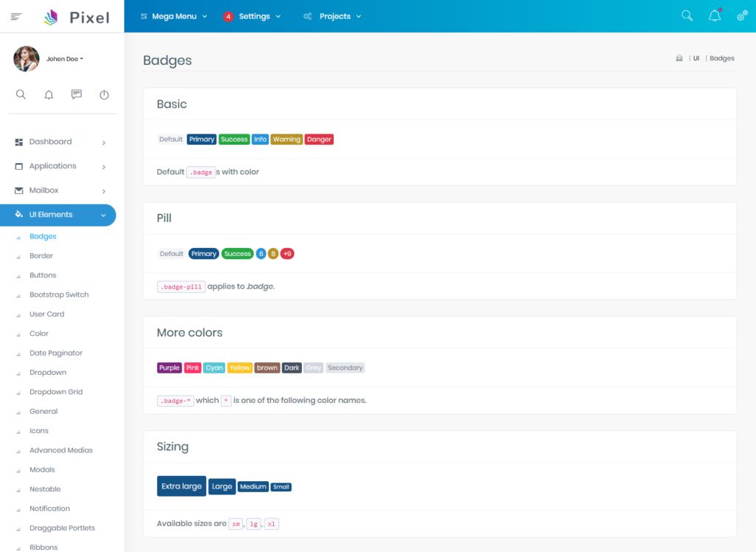Screen dimensions: 756x552
Task: Expand the Mailbox submenu chevron
Action: pos(103,191)
